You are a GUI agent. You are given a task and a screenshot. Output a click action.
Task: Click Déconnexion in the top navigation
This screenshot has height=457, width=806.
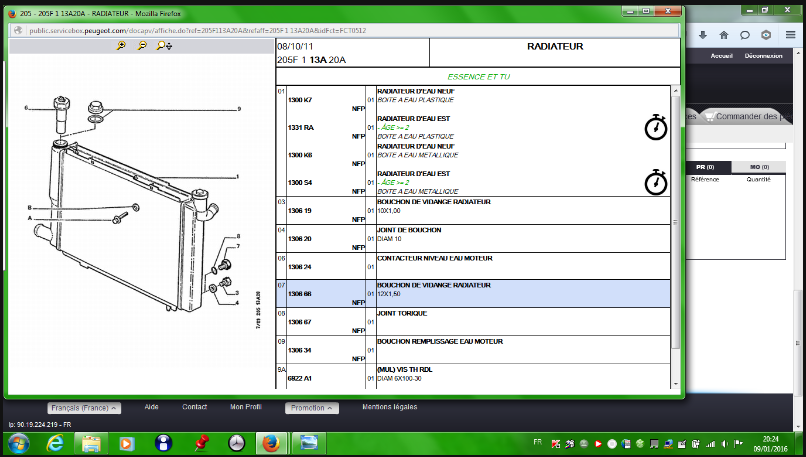(x=763, y=56)
